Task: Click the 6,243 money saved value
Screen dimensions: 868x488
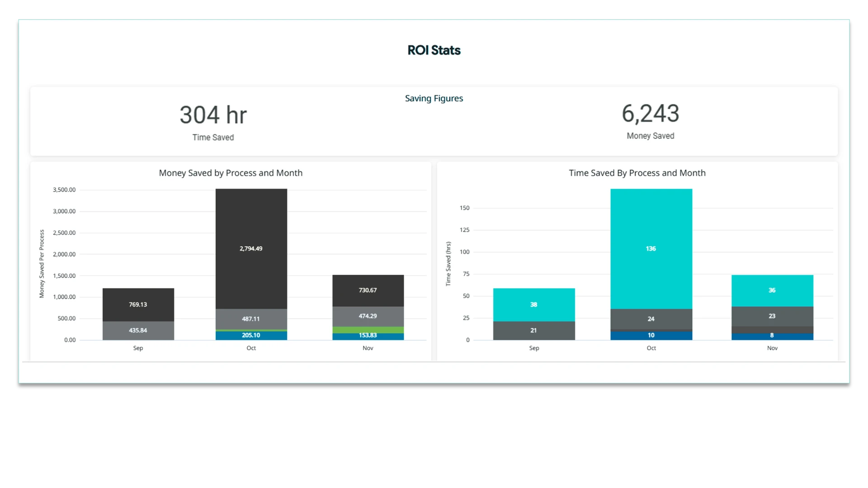Action: coord(651,113)
